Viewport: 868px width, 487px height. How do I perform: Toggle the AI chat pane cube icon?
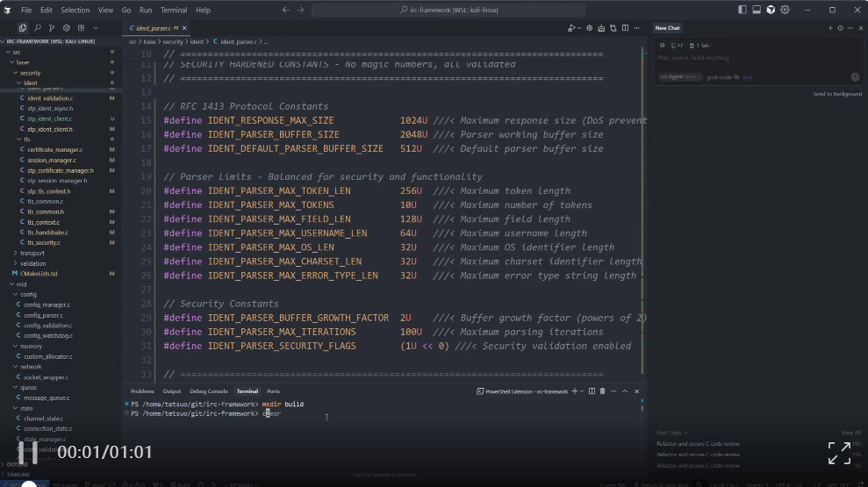point(771,10)
